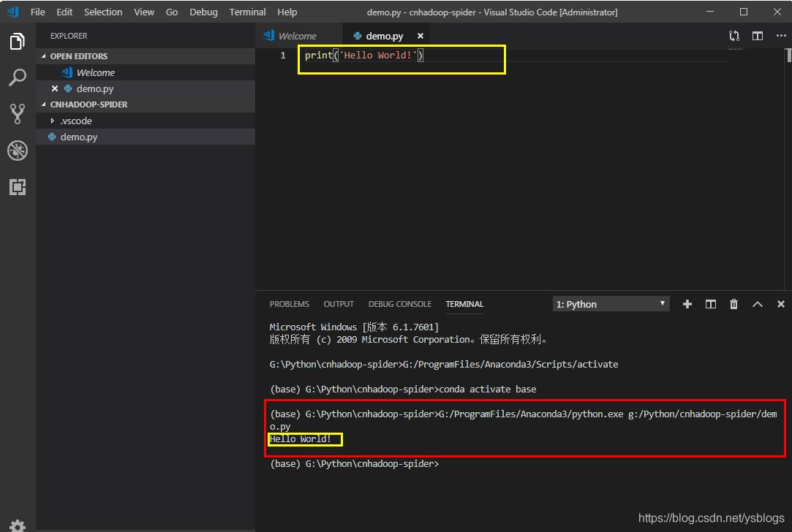Minimize the VS Code window
792x532 pixels.
pyautogui.click(x=709, y=12)
